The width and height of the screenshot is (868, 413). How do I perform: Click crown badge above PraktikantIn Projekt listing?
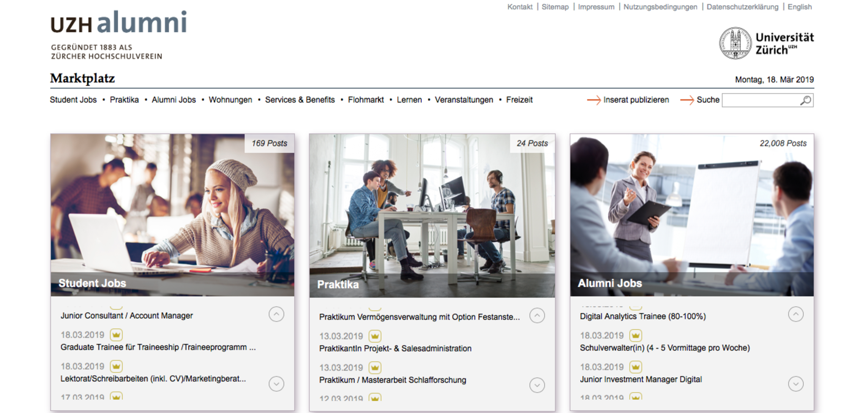pyautogui.click(x=375, y=336)
